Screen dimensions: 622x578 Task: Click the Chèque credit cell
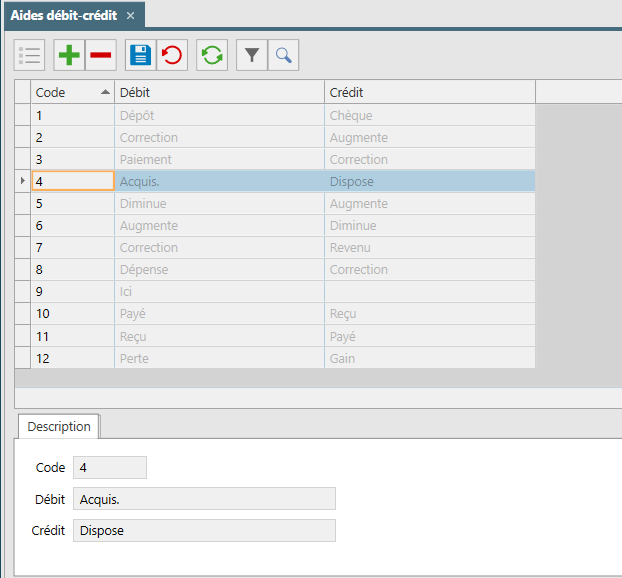tap(430, 115)
